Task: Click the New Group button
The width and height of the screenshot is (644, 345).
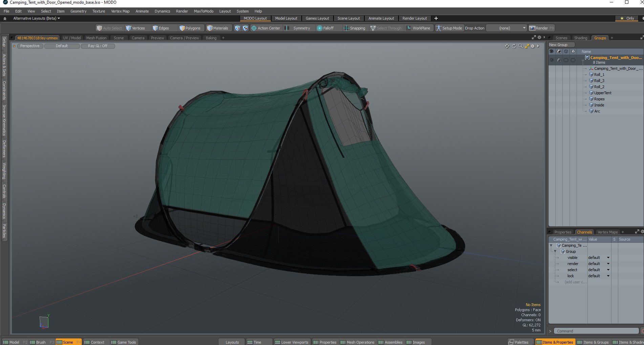Action: [560, 45]
